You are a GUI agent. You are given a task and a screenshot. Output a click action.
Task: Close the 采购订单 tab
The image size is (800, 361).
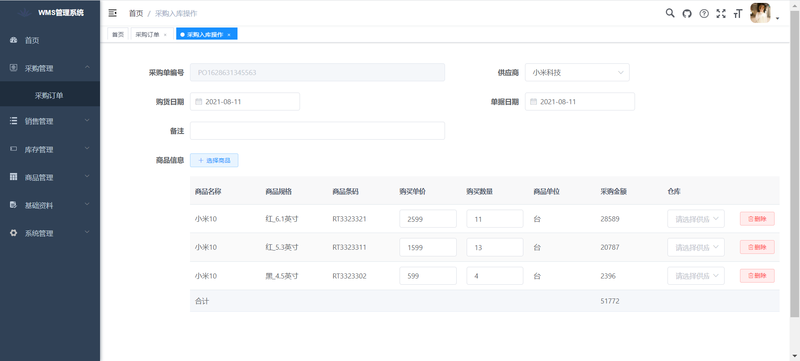165,35
